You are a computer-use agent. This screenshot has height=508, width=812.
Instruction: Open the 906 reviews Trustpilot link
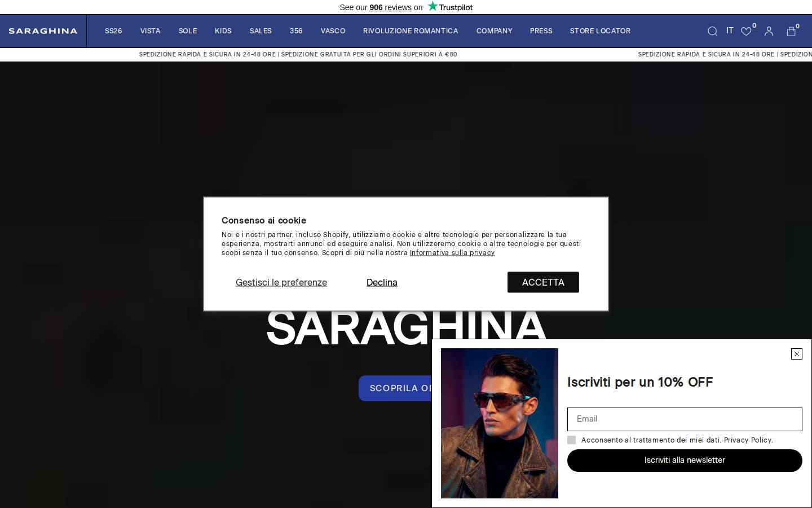coord(390,7)
